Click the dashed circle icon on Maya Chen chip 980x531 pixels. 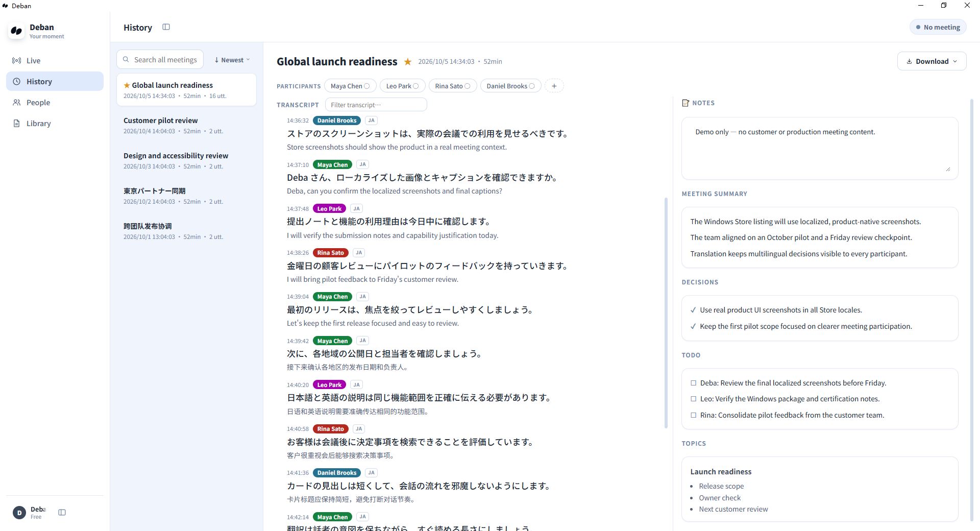click(367, 86)
